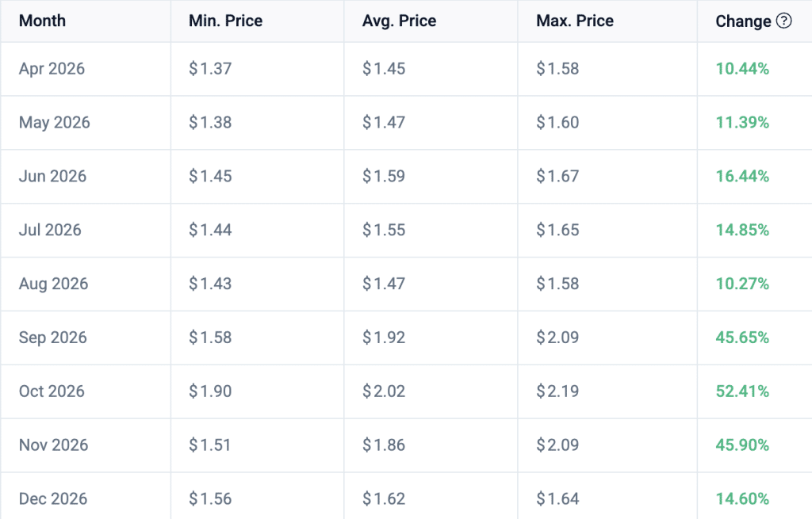
Task: Select the May 2026 month cell
Action: click(55, 123)
